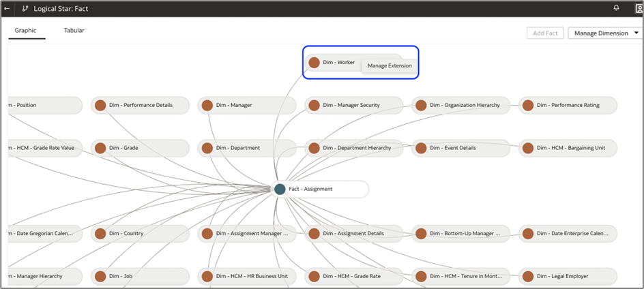
Task: Select the Dim - Position node
Action: (x=44, y=105)
